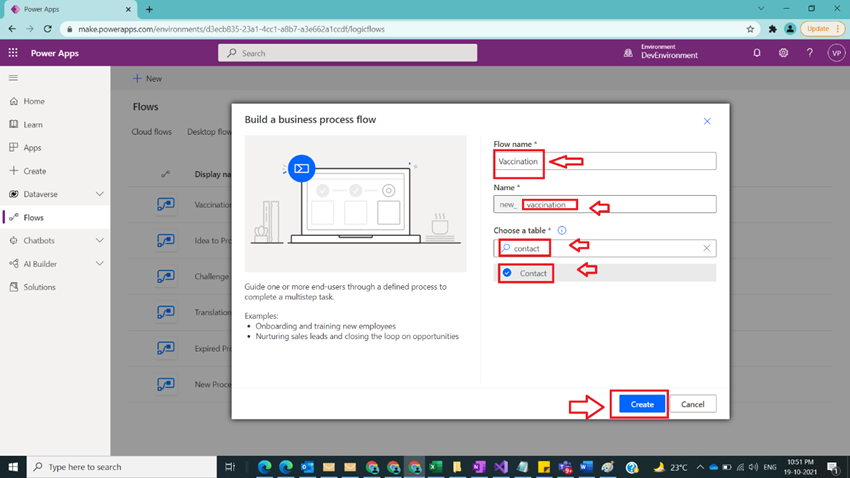Screen dimensions: 850x478
Task: Click the flow icon in Idea to Pr row
Action: (x=166, y=240)
